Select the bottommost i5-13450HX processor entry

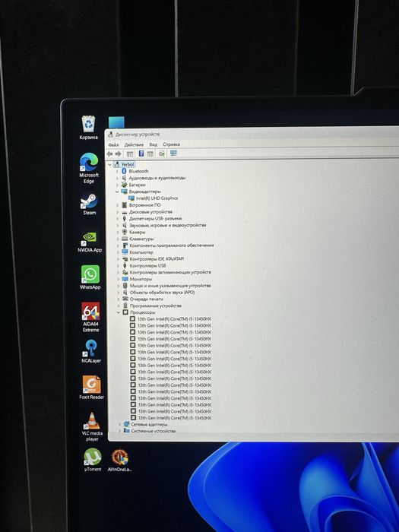coord(175,418)
